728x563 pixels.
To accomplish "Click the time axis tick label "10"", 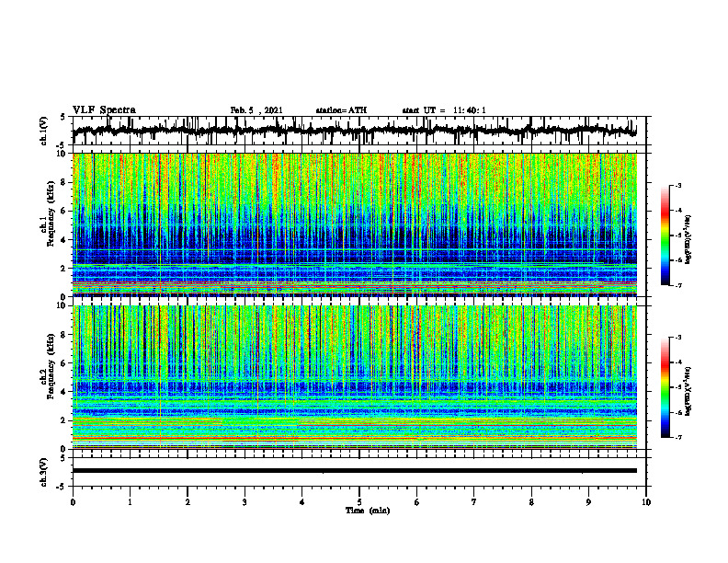I will pos(646,502).
